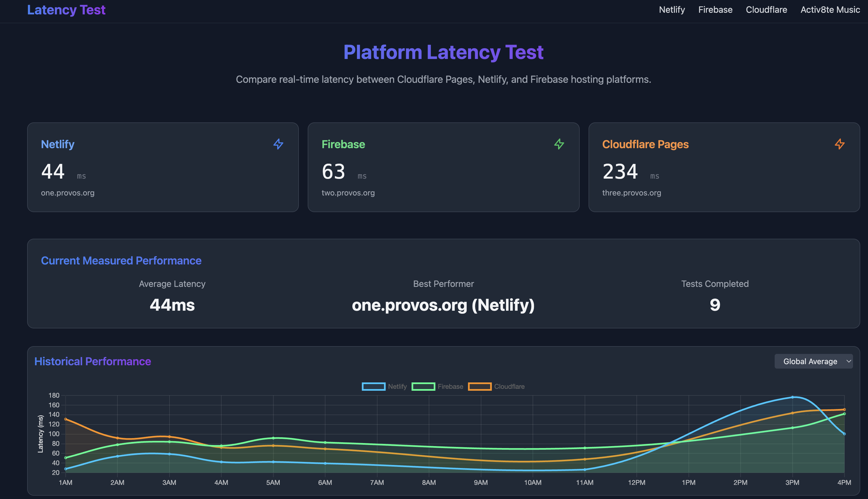Click the Cloudflare orange legend swatch
This screenshot has height=499, width=868.
click(x=480, y=386)
